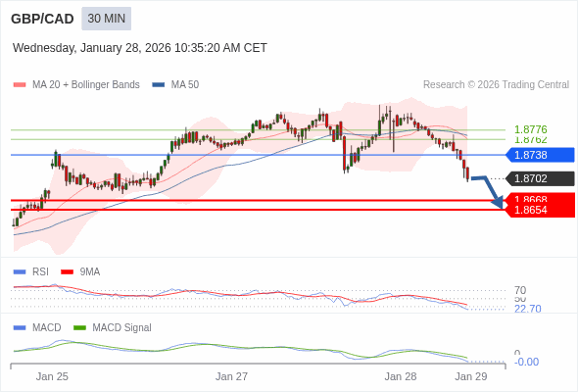Click the MACD blue legend swatch
The height and width of the screenshot is (392, 578).
[x=20, y=328]
